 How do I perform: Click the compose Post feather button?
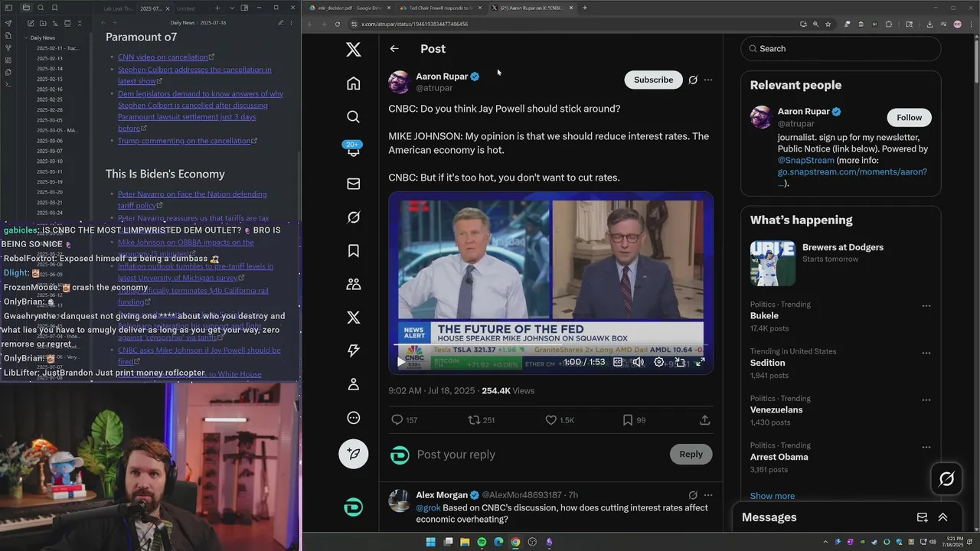(x=353, y=454)
